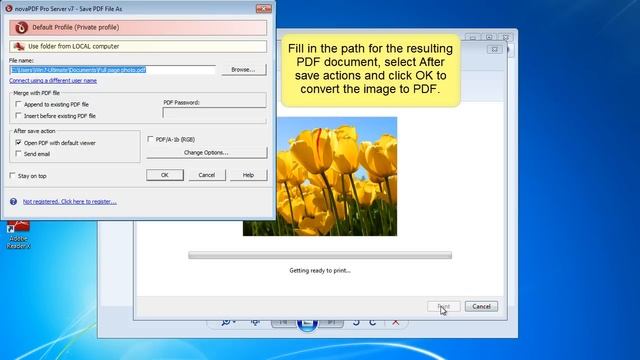Click the File name path field
640x360 pixels.
click(x=113, y=70)
